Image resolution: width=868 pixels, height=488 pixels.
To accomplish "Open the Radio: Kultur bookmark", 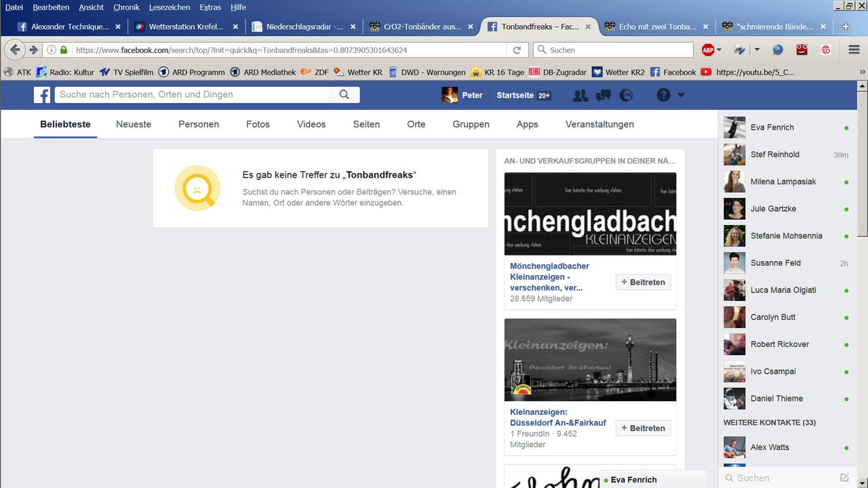I will [66, 72].
